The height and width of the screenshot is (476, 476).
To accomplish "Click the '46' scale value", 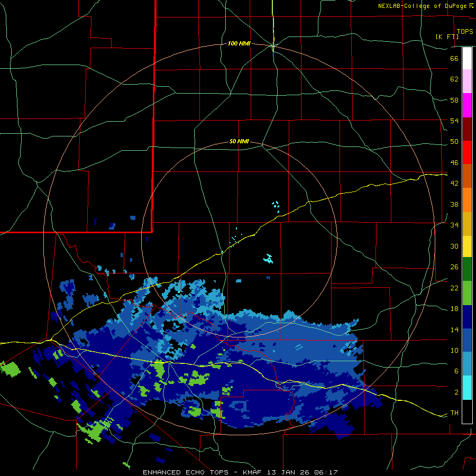I will pos(454,163).
